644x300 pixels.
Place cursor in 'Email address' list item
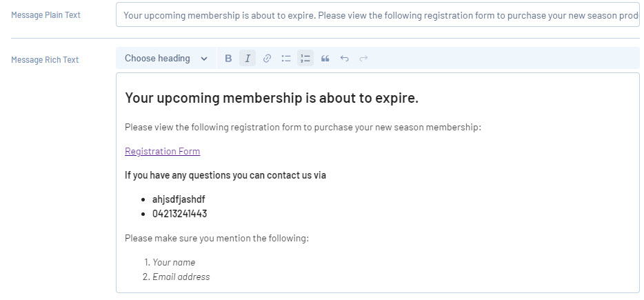[181, 277]
